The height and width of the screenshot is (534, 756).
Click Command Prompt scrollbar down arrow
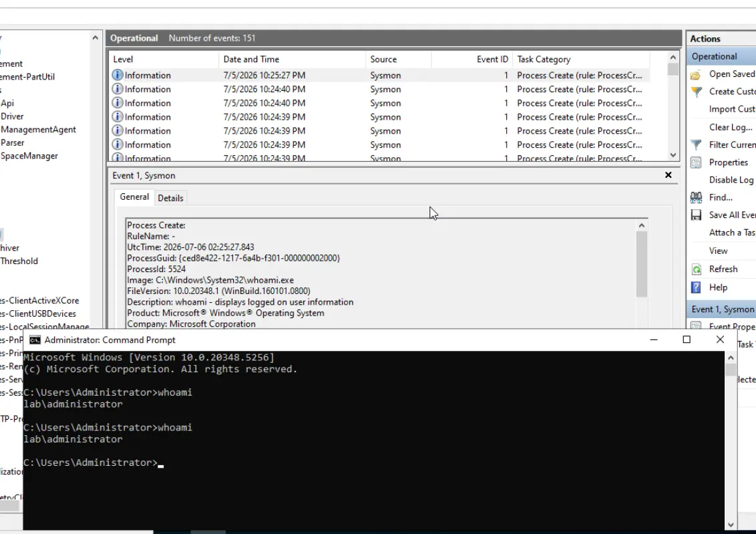pos(731,525)
